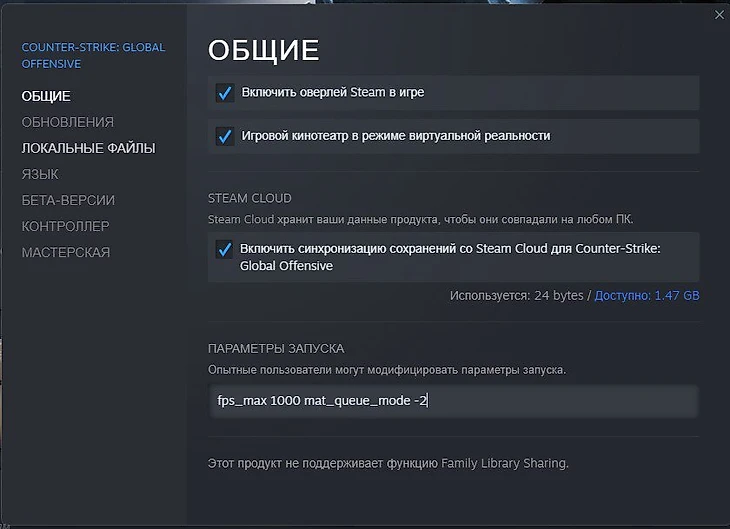Open the ОБЩИЕ tab in sidebar
Screen dimensions: 730x529
[x=46, y=96]
